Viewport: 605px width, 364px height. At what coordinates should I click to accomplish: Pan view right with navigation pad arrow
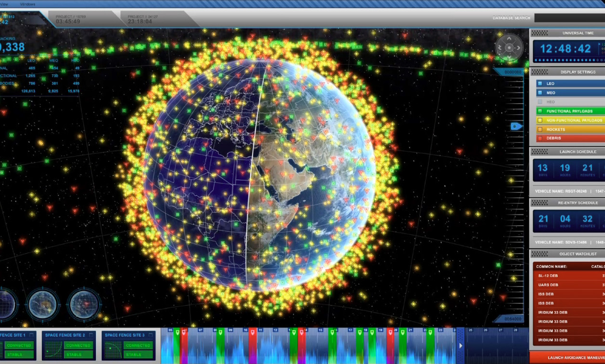[518, 48]
